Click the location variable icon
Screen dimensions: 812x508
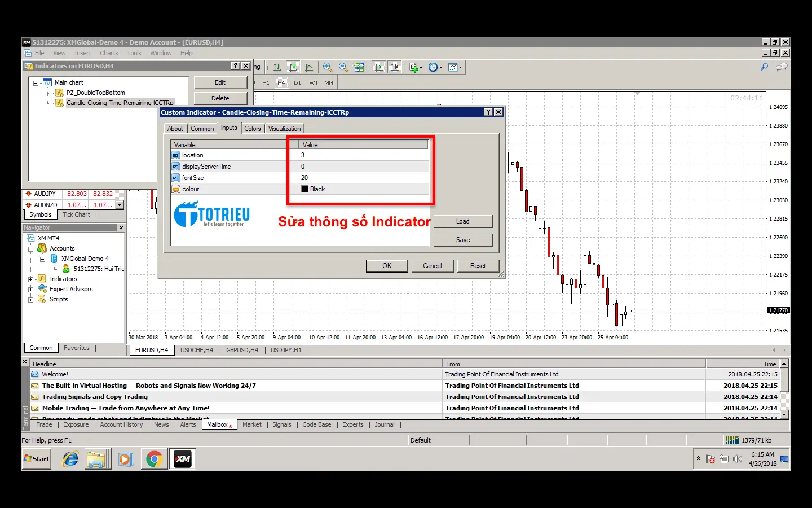[175, 155]
